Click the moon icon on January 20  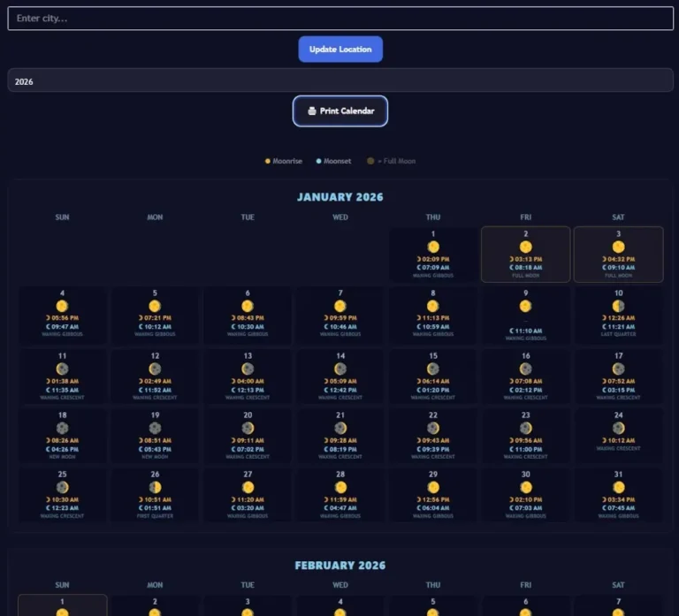pos(248,428)
